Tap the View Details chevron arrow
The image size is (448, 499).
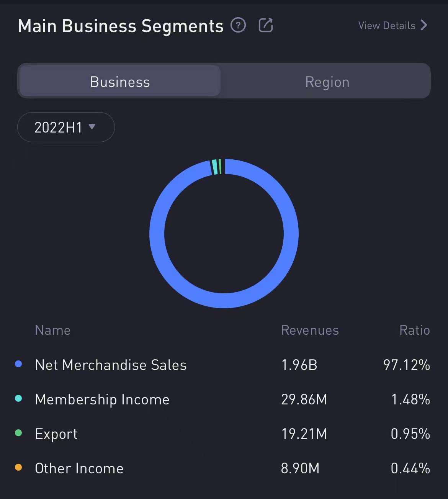[x=423, y=25]
